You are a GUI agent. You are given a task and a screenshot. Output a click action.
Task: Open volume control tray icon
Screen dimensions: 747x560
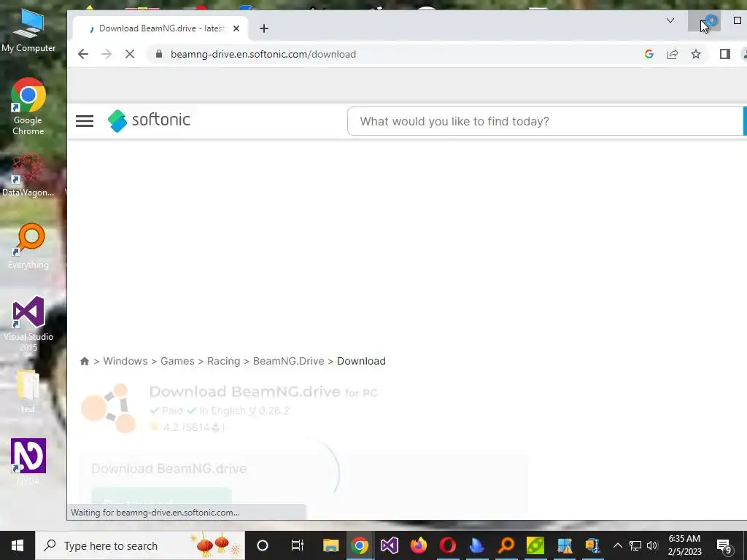click(652, 545)
